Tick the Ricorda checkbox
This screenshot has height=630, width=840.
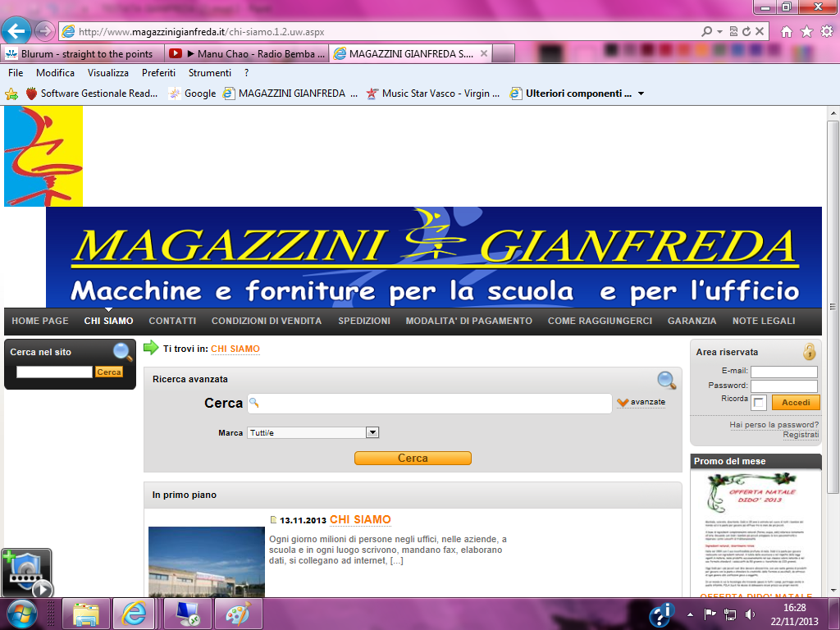coord(759,402)
